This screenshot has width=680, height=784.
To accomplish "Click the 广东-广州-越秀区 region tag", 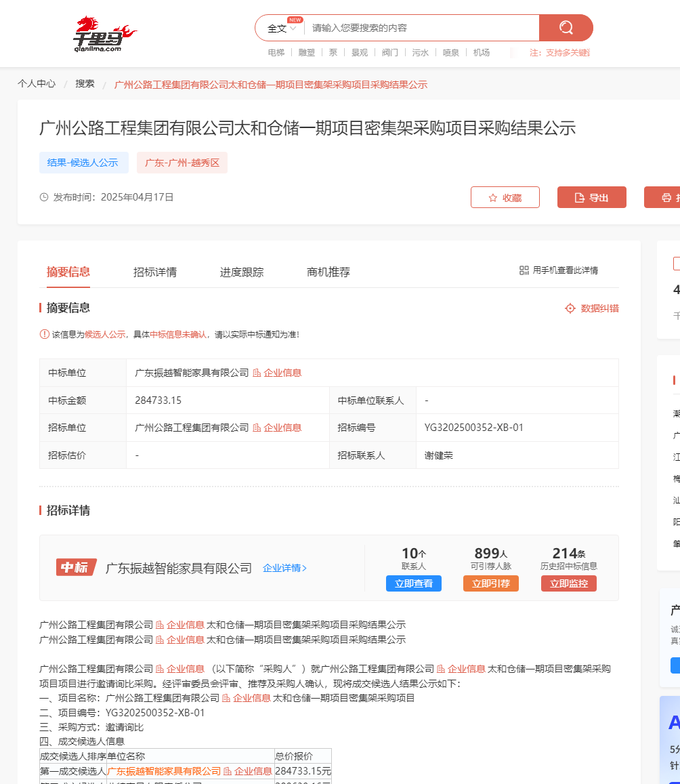I will click(182, 163).
